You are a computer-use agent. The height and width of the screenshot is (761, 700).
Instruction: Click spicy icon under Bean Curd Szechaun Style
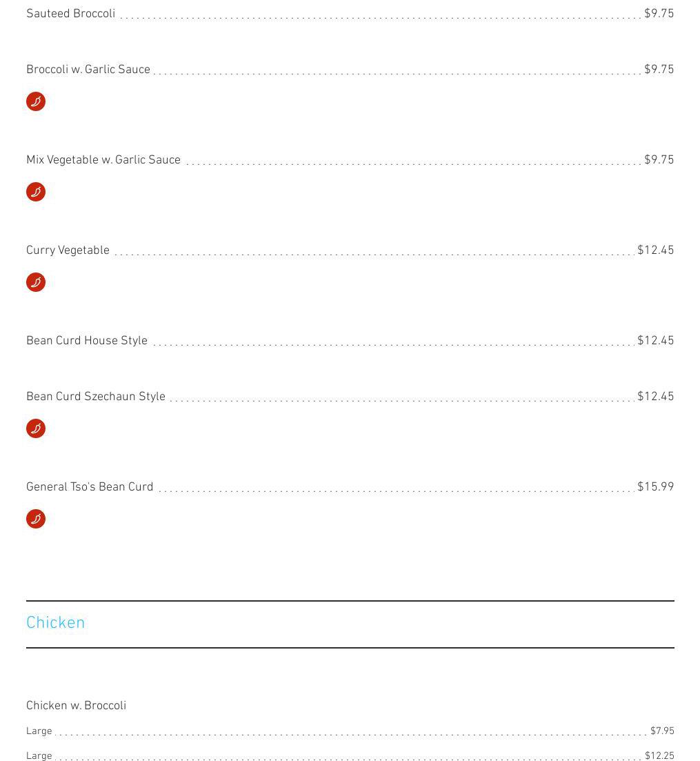pos(36,428)
